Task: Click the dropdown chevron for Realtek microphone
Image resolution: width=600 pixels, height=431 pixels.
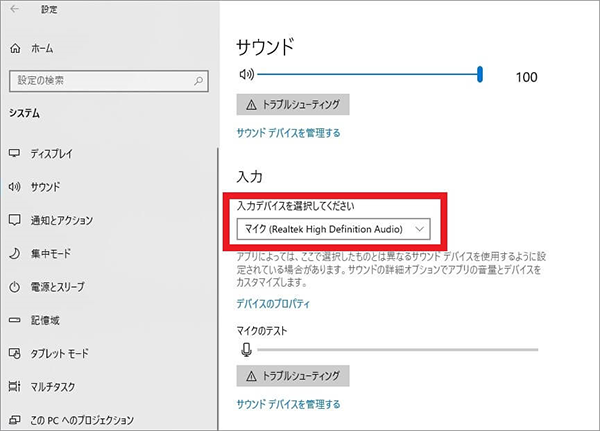Action: click(419, 229)
